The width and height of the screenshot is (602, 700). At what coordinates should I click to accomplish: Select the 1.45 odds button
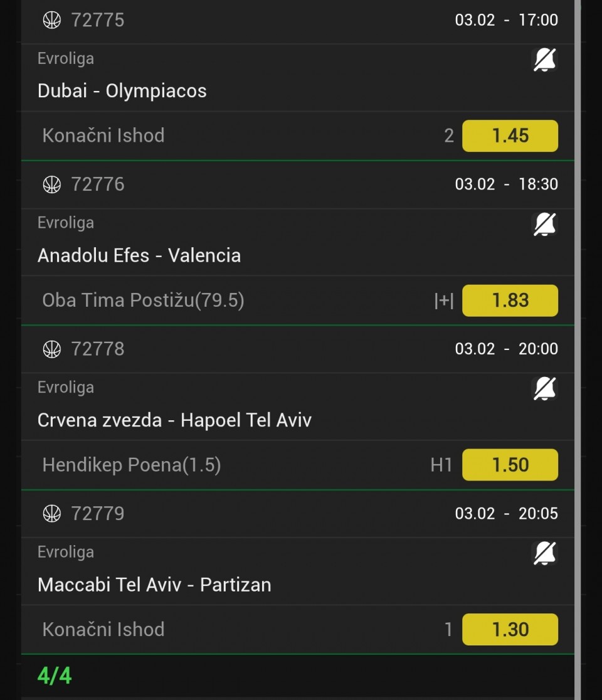tap(510, 135)
